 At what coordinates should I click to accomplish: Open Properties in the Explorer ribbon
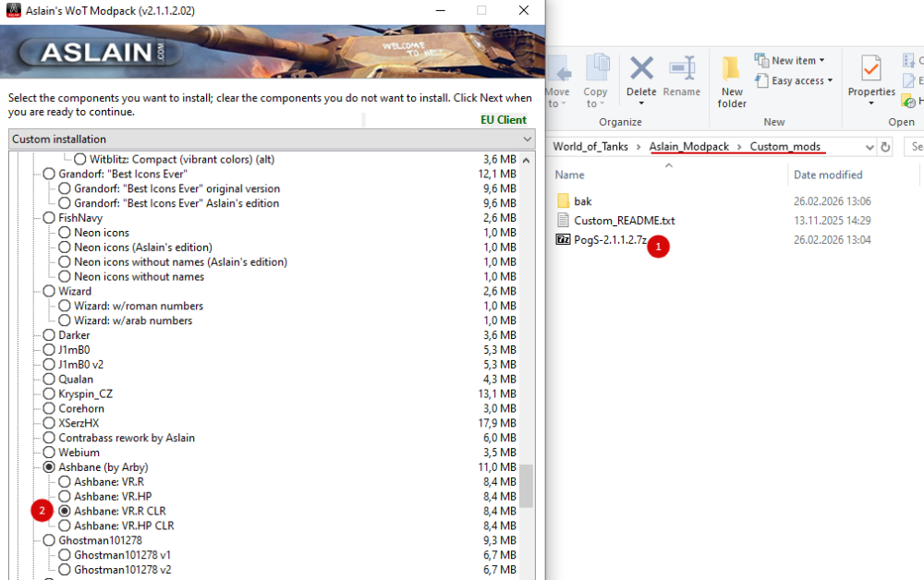(x=871, y=69)
